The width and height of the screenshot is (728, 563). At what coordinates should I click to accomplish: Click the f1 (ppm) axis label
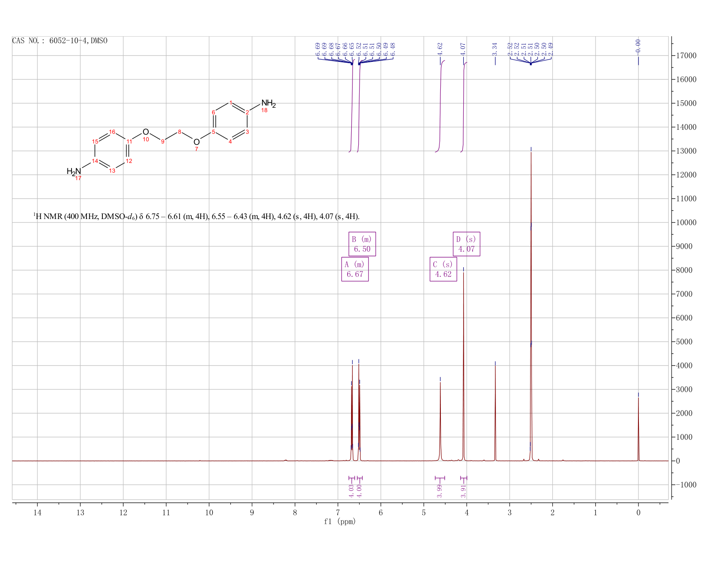[x=340, y=521]
